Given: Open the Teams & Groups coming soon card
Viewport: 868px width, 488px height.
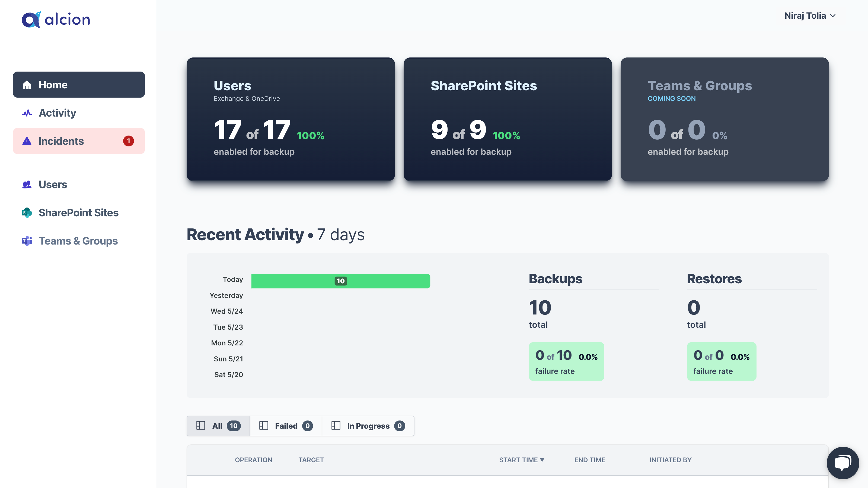Looking at the screenshot, I should 725,119.
